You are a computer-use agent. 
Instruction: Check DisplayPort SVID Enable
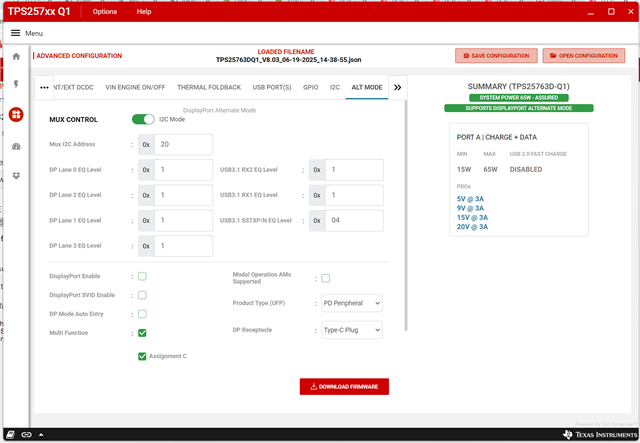point(142,295)
